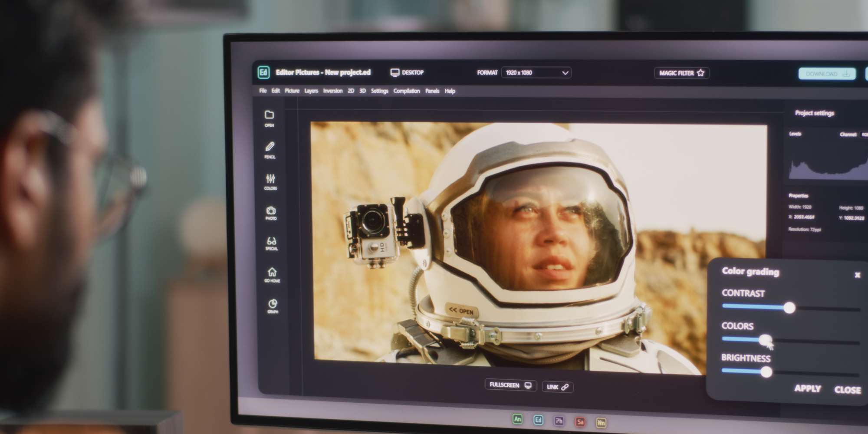Screen dimensions: 868x434
Task: Click the Editor Pictures project title
Action: click(x=323, y=72)
